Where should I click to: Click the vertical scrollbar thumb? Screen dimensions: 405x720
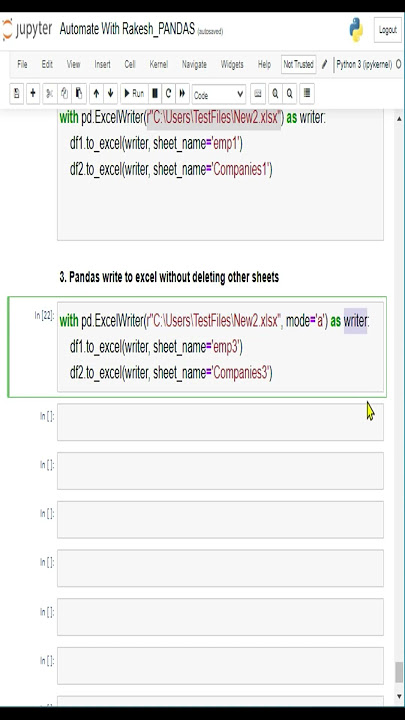399,672
